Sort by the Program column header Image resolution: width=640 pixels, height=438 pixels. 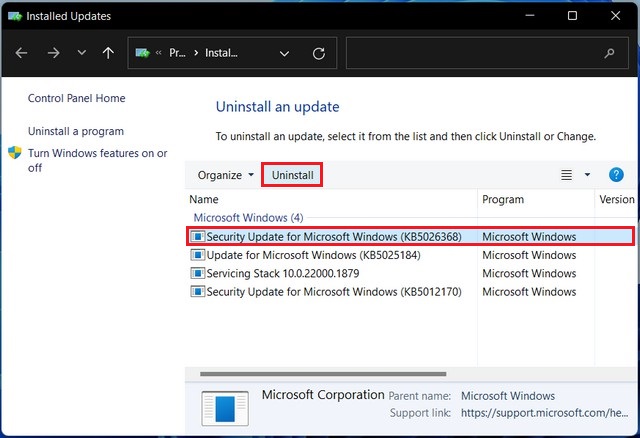[503, 199]
